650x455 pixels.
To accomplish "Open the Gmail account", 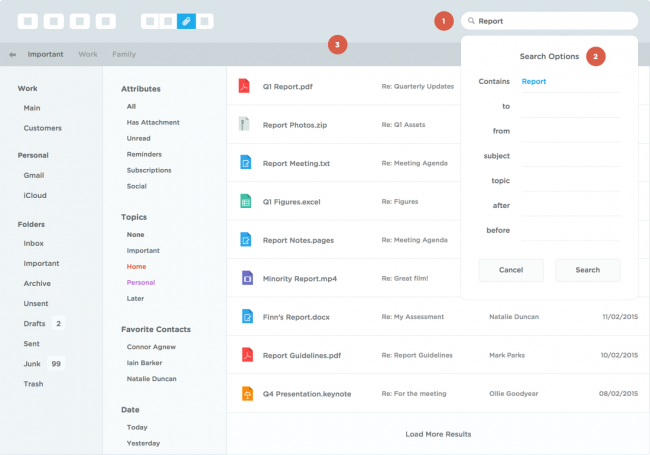I will [34, 175].
